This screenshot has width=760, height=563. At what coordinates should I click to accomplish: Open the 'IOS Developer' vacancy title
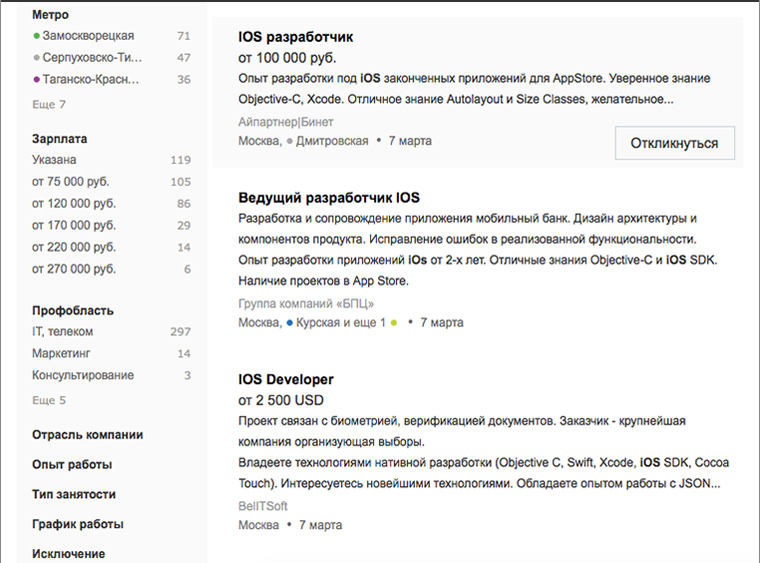pyautogui.click(x=286, y=380)
